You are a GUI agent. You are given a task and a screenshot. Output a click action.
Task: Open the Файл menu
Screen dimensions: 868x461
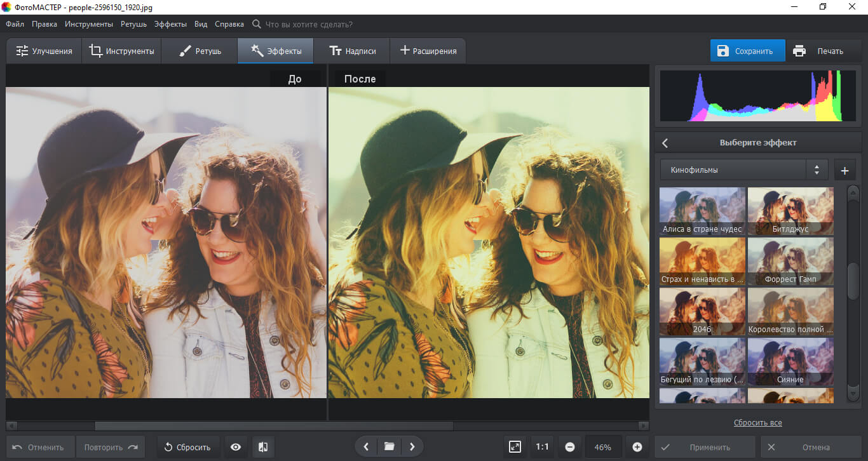coord(15,24)
